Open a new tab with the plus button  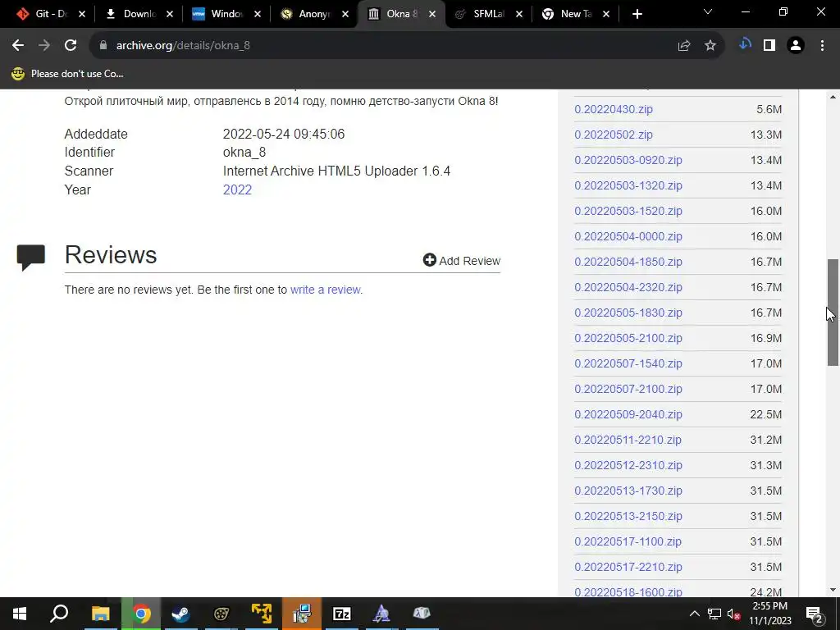(x=637, y=14)
